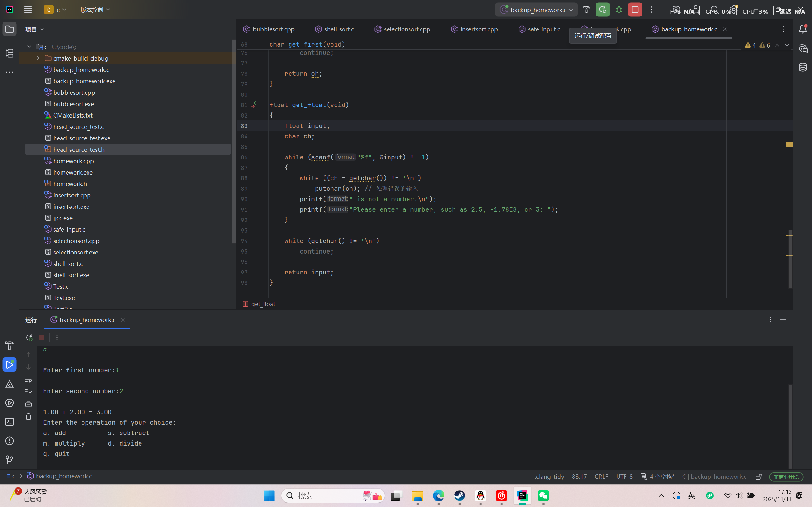Open the Git version control tool window
Screen dimensions: 812x507
(x=10, y=459)
